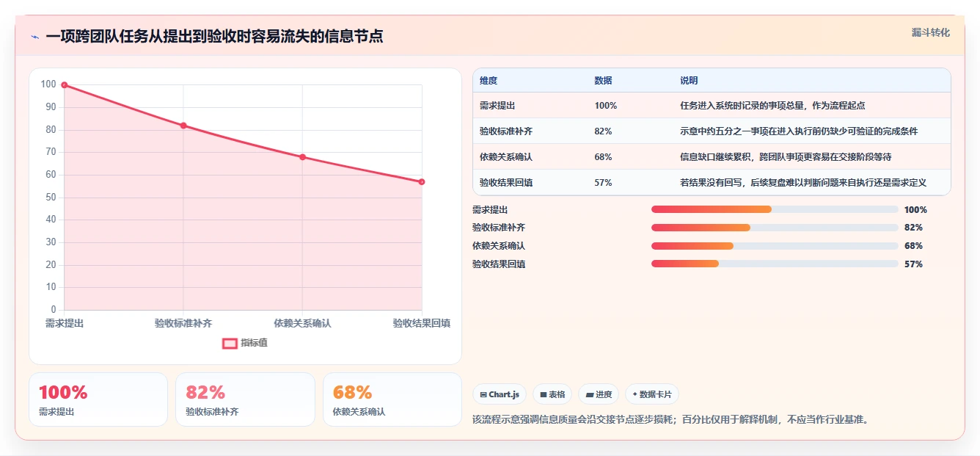This screenshot has height=456, width=980.
Task: Select the 进度 tag chip
Action: (599, 394)
